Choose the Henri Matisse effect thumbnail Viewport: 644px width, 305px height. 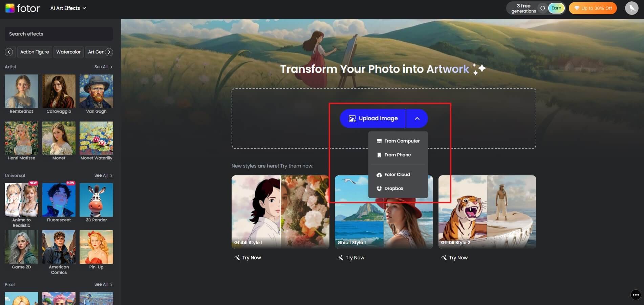[x=21, y=138]
